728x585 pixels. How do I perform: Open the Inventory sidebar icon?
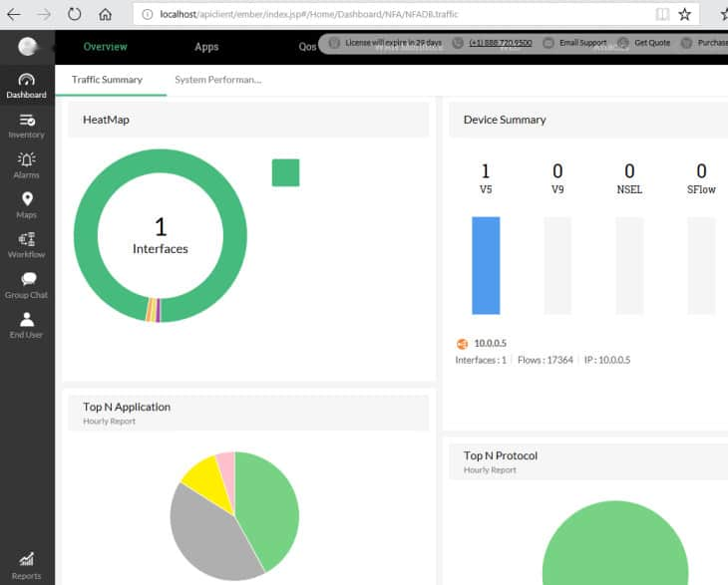pos(27,120)
